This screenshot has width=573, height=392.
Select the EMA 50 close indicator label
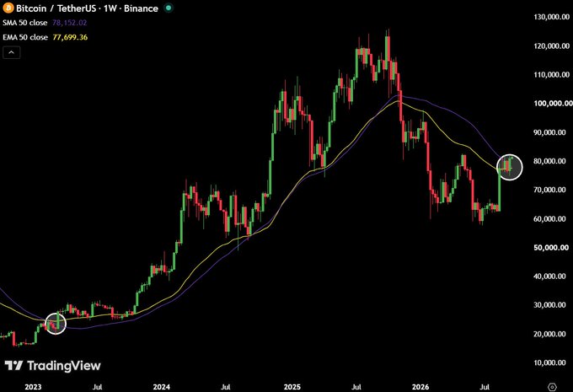click(25, 37)
